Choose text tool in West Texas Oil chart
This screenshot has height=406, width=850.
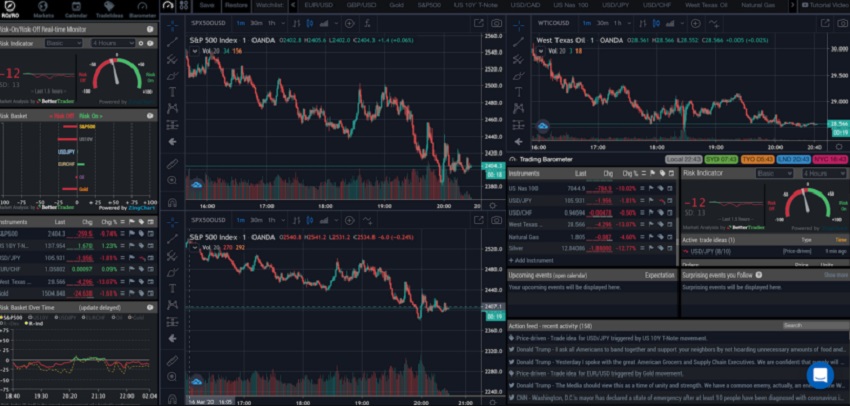click(x=519, y=92)
